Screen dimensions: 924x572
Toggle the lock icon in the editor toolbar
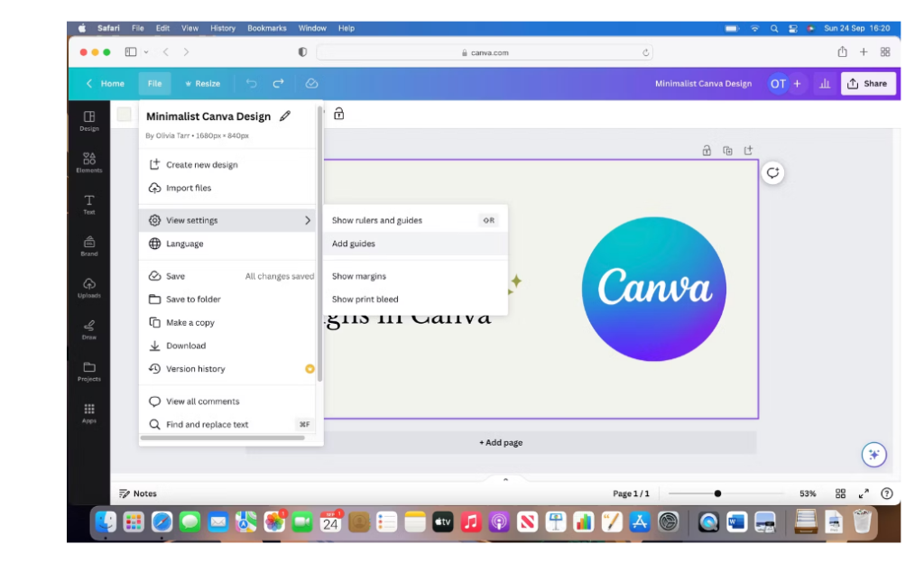point(339,114)
